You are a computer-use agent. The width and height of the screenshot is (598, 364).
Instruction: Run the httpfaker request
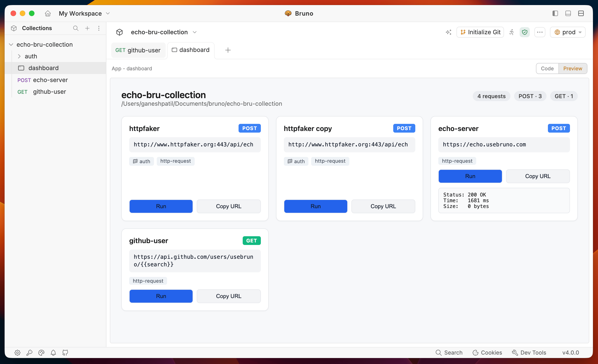pos(161,206)
